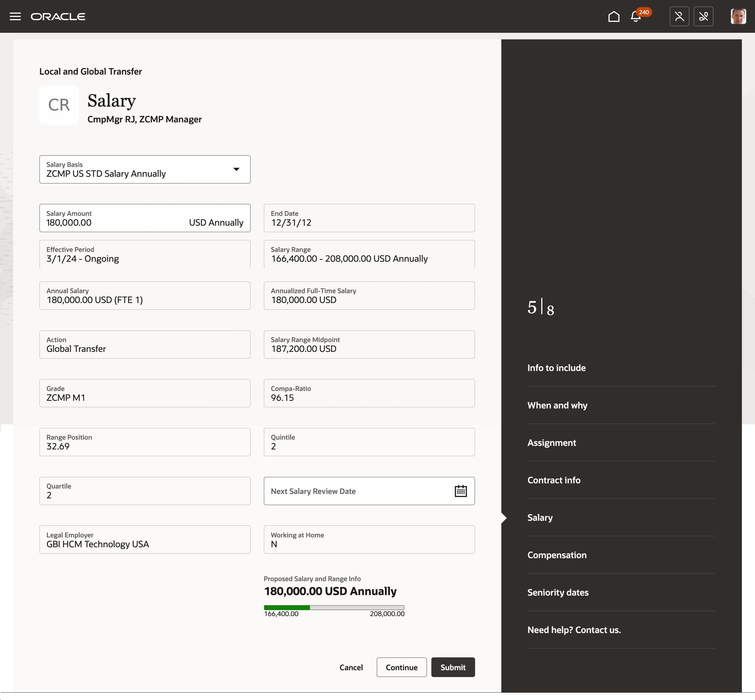Click the Oracle logo
This screenshot has height=700, width=755.
[x=58, y=17]
